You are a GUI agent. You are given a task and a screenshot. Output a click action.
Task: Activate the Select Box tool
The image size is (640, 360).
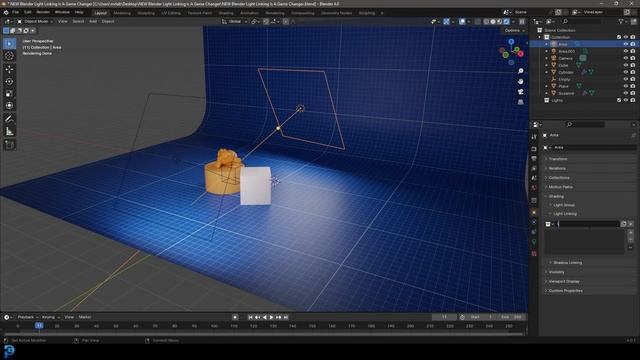(x=9, y=43)
